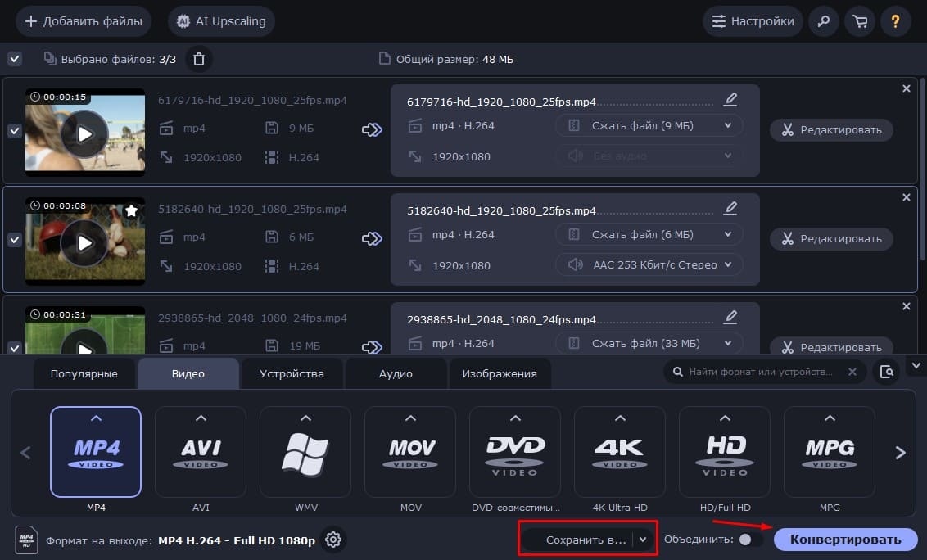Uncheck the checkbox for 6179716 video file
This screenshot has width=927, height=560.
tap(15, 131)
